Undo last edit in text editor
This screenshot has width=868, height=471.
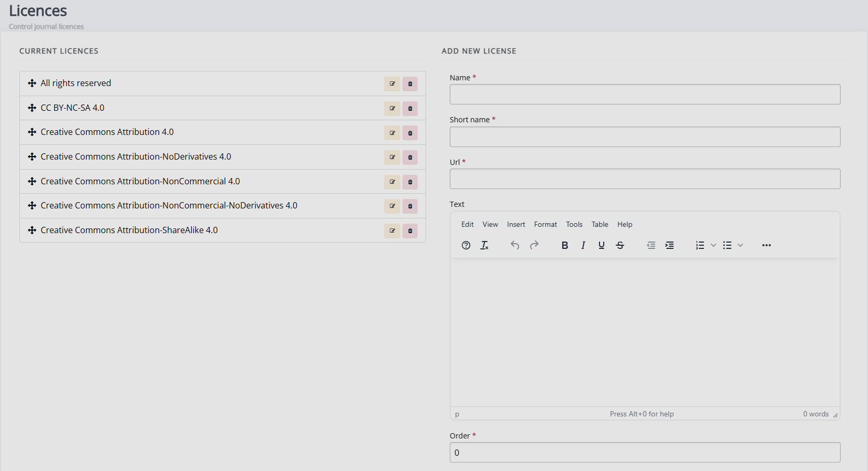coord(515,245)
